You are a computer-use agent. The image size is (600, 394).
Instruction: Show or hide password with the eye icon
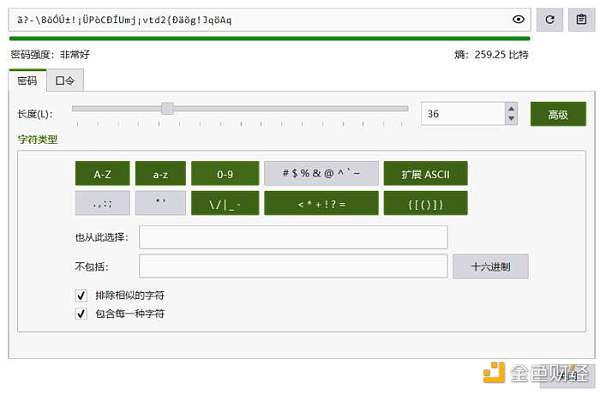tap(518, 19)
